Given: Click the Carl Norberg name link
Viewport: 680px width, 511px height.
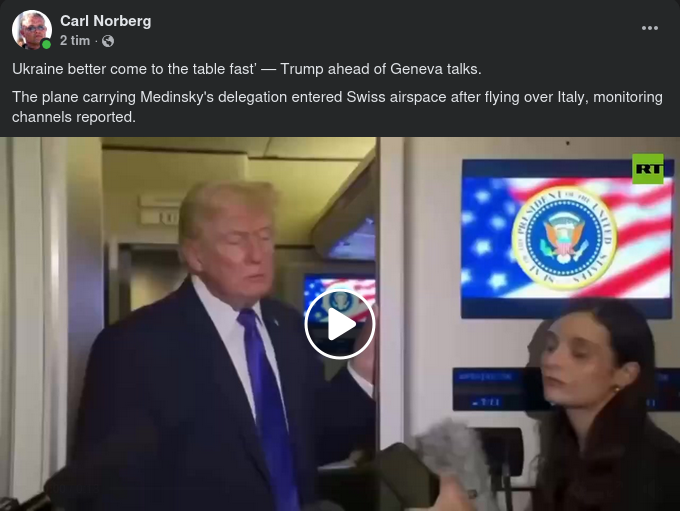Looking at the screenshot, I should click(105, 21).
